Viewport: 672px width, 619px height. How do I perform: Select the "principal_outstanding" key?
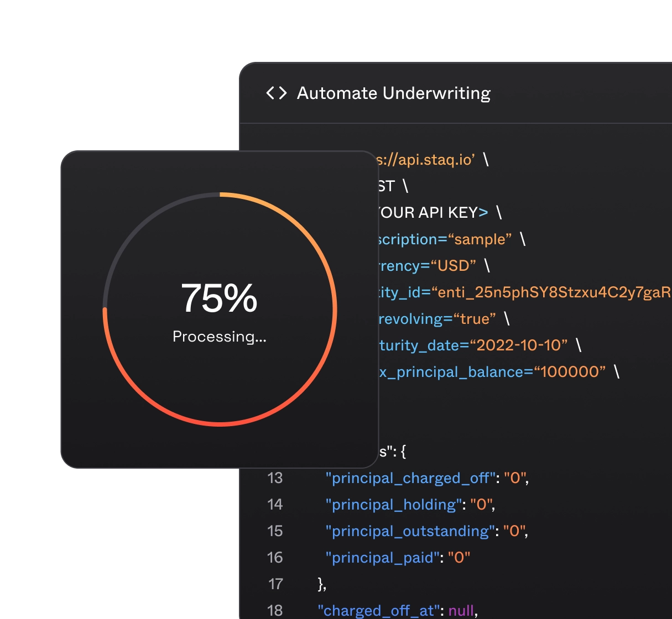pyautogui.click(x=410, y=531)
